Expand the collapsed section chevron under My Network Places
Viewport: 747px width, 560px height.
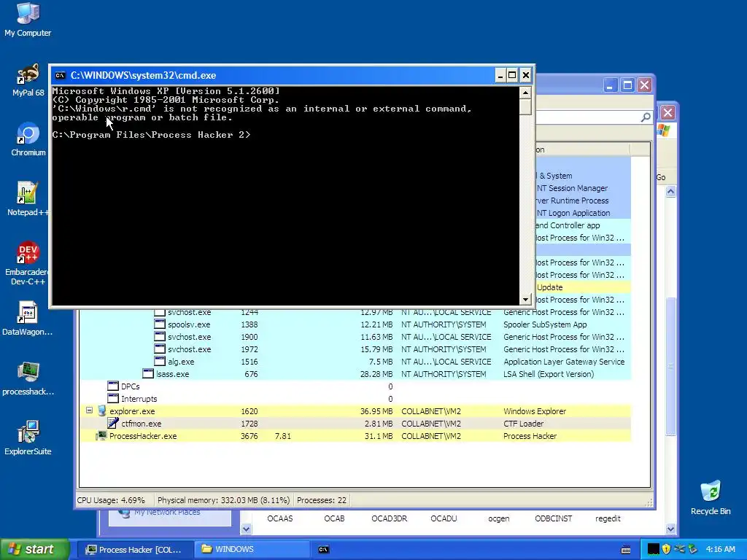[x=246, y=529]
